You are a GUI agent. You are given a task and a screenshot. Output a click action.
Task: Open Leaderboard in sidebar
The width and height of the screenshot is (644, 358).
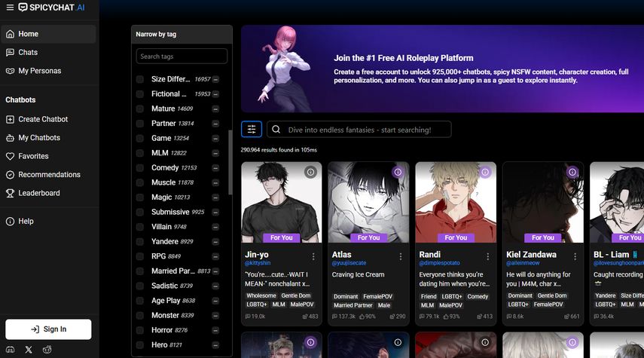pyautogui.click(x=48, y=193)
